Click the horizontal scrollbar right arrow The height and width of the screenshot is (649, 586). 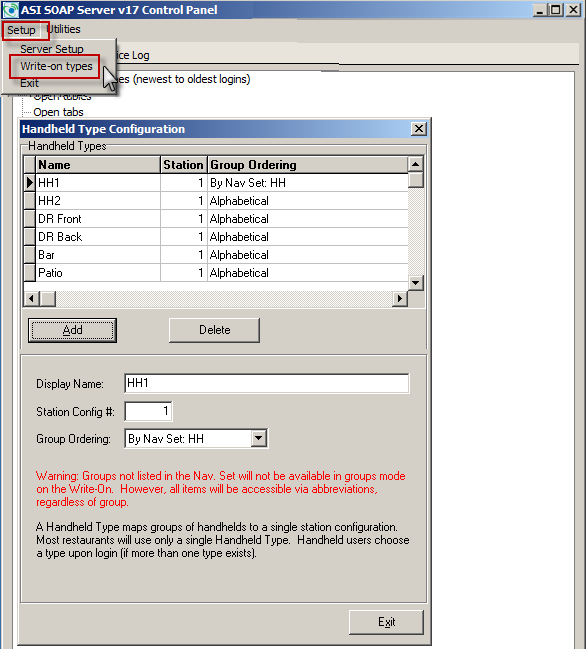click(x=399, y=298)
